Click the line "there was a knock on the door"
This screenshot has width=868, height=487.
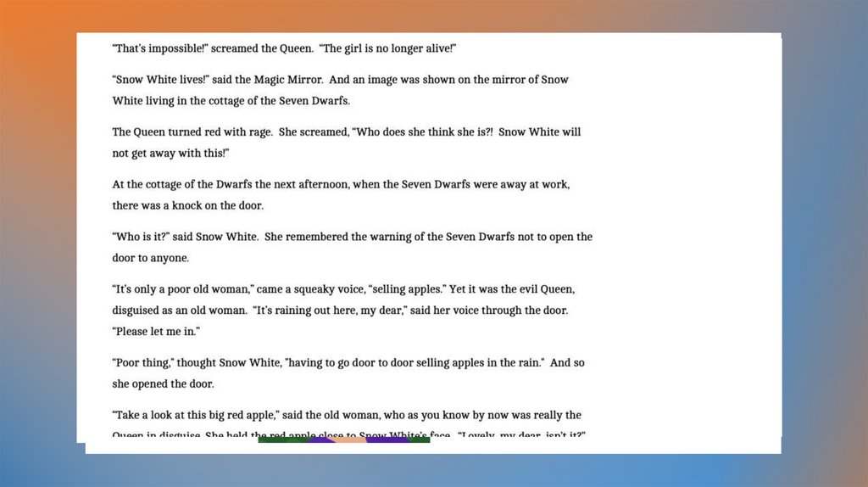point(187,205)
